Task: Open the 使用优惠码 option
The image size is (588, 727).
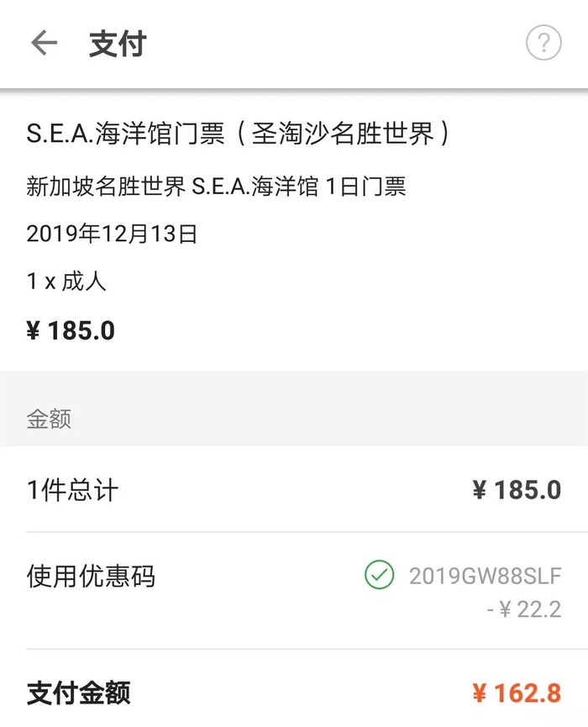Action: 91,577
